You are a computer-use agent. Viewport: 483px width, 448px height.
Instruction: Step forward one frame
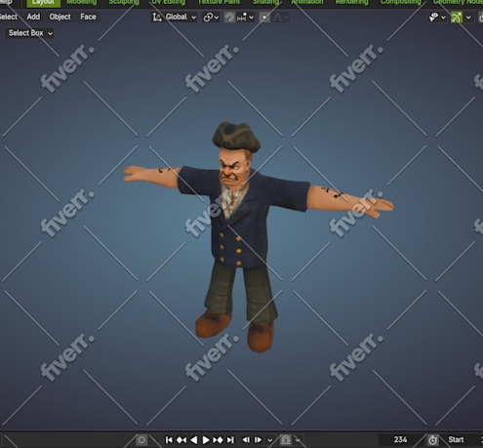tap(258, 440)
